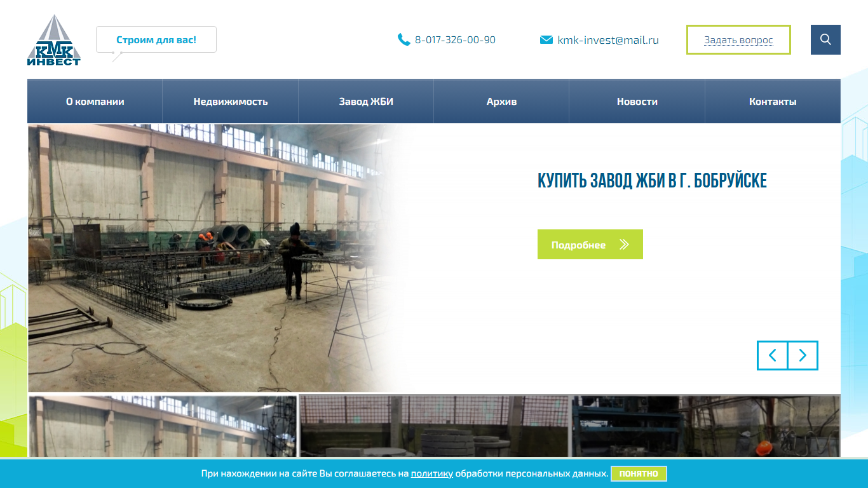Click heading Купить завод ЖБИ в г. Бобруйске
868x488 pixels.
coord(652,181)
